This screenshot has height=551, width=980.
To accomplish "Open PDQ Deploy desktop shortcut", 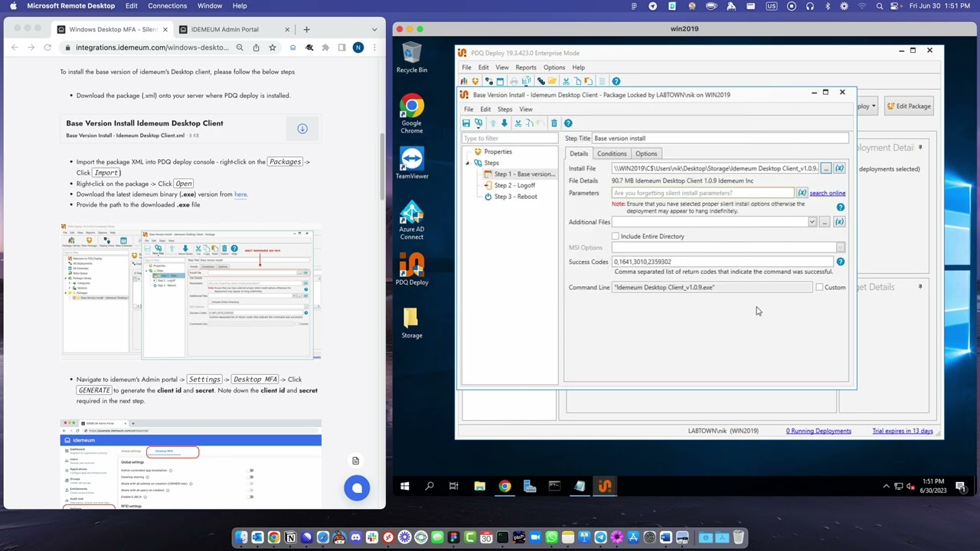I will pyautogui.click(x=411, y=269).
